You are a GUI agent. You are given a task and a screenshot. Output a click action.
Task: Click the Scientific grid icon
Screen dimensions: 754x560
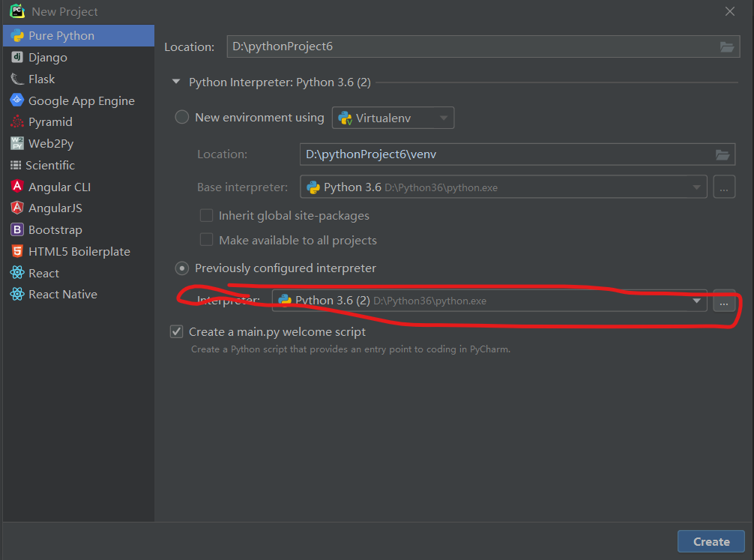click(x=16, y=165)
